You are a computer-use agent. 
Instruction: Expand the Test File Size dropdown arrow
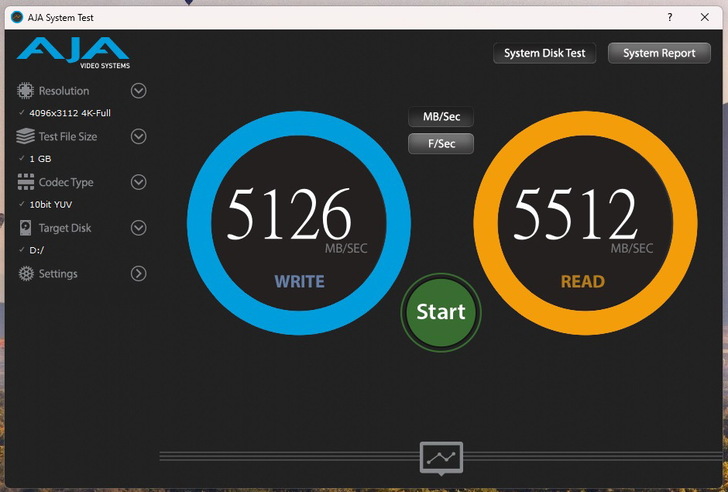coord(138,136)
